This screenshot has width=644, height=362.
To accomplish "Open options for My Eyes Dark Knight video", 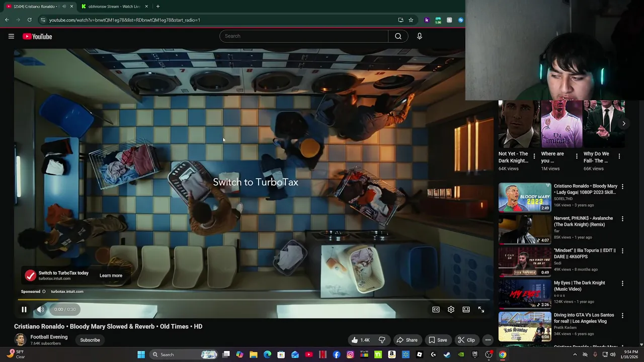I will click(622, 284).
